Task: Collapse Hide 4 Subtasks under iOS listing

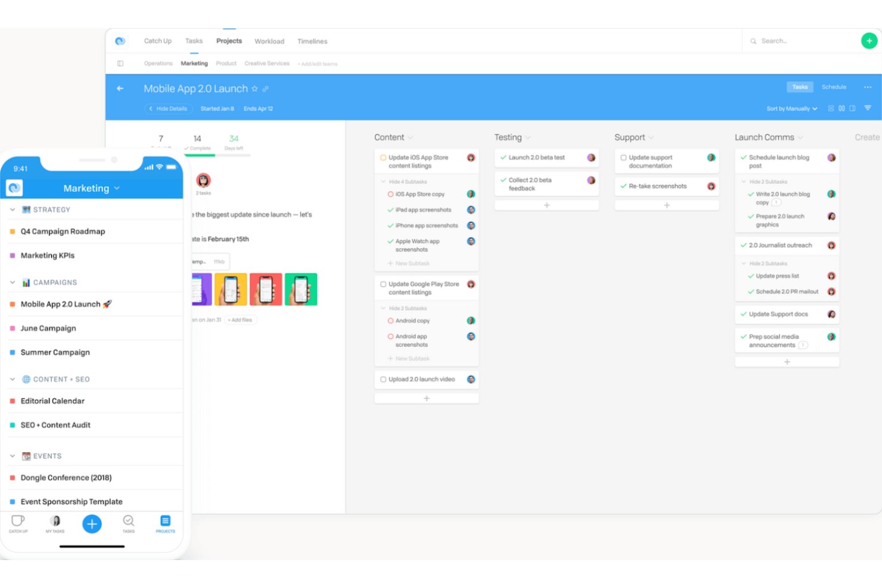Action: coord(404,182)
